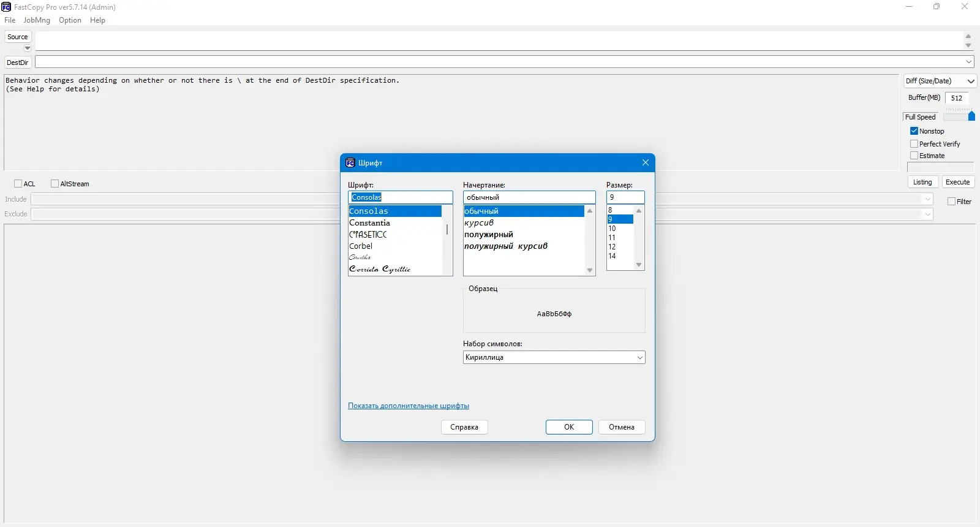The width and height of the screenshot is (980, 527).
Task: Close the FastCopy main window
Action: coord(965,7)
